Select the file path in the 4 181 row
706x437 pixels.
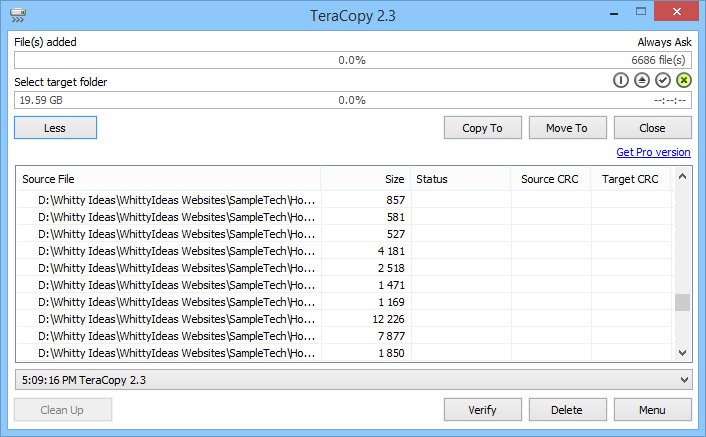click(176, 251)
